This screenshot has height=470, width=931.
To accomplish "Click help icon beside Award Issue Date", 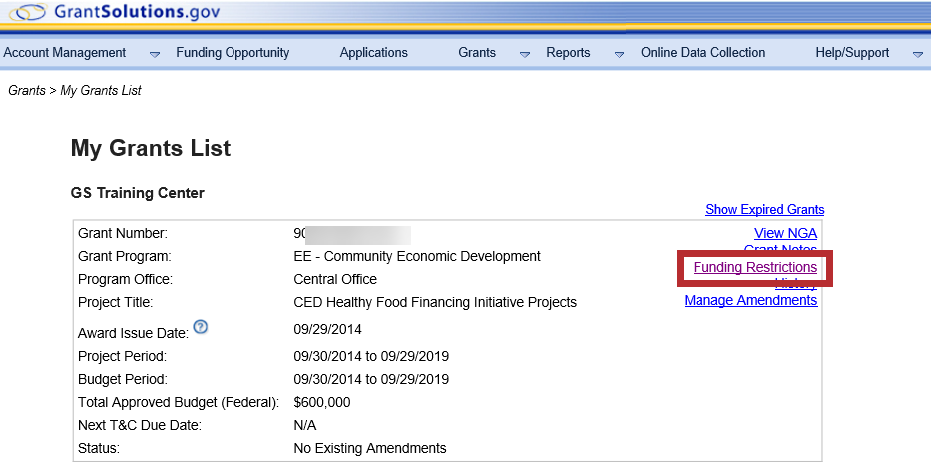I will pyautogui.click(x=200, y=326).
